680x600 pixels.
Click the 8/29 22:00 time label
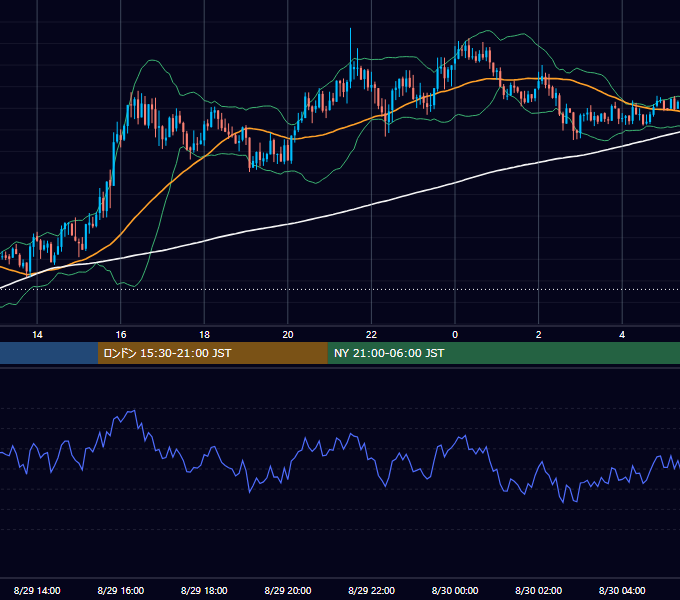pyautogui.click(x=372, y=590)
